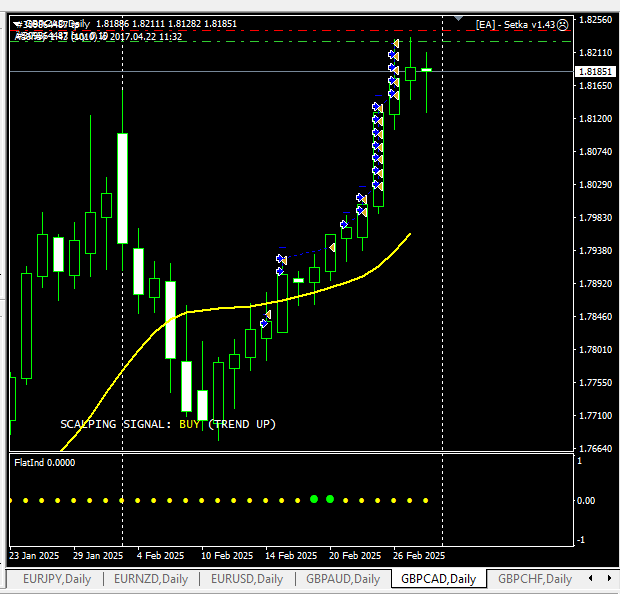The width and height of the screenshot is (620, 594).
Task: Click the 0.00 level on indicator scale
Action: 586,501
